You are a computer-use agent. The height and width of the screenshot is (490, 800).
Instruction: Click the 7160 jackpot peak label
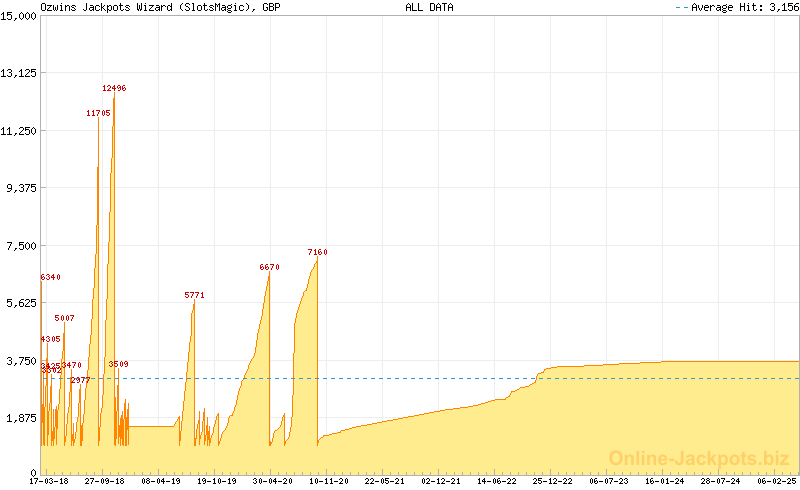[318, 252]
